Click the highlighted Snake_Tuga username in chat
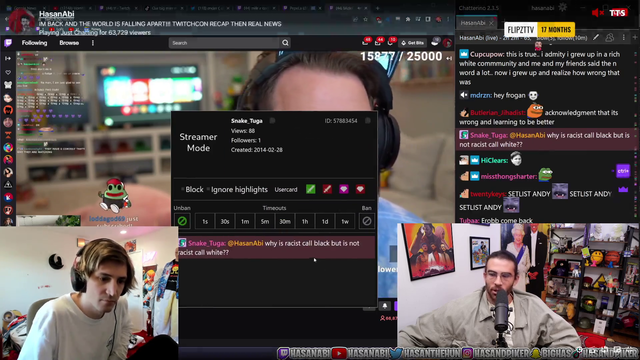Image resolution: width=640 pixels, height=360 pixels. point(488,136)
